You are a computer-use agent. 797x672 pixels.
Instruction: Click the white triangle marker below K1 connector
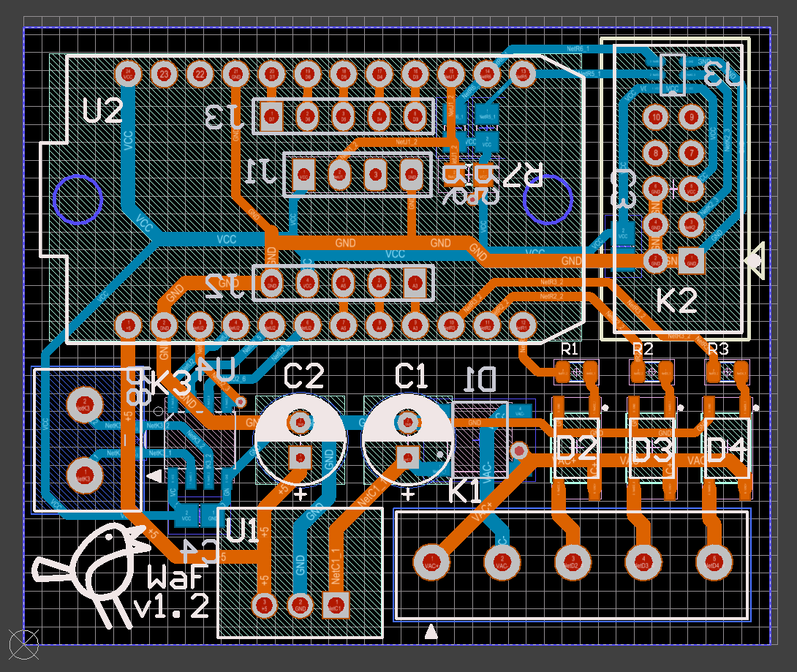point(431,631)
